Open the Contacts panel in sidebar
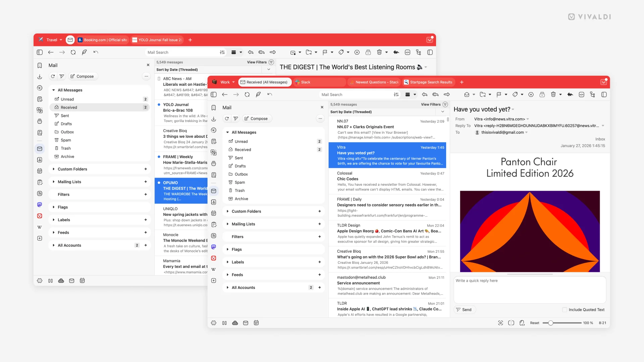The image size is (644, 362). point(214,202)
